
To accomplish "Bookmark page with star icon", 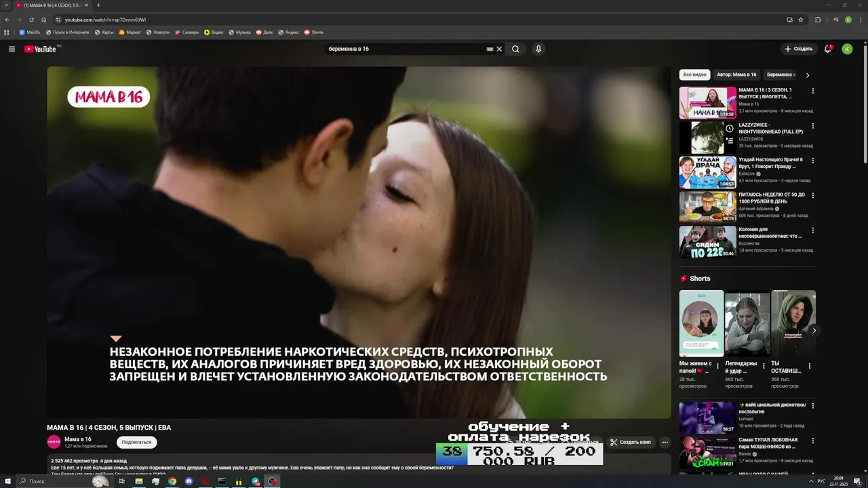I will 801,20.
